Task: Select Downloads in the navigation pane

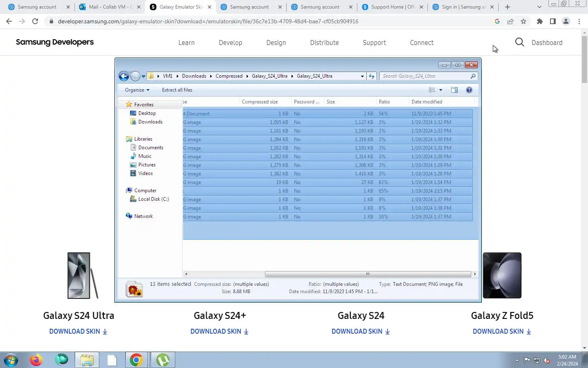Action: [150, 122]
